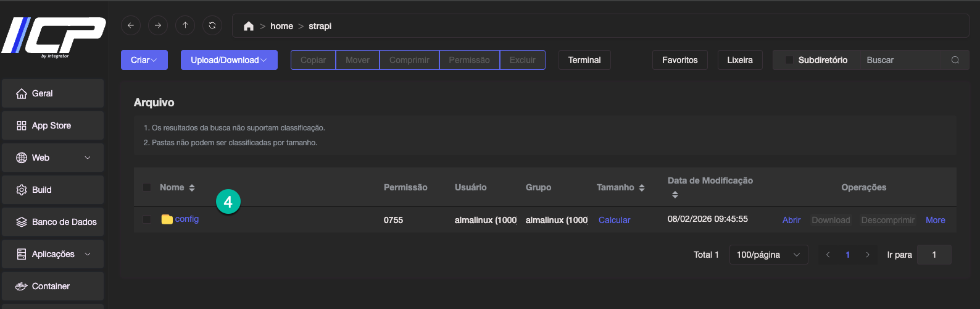Sort files by Nome column arrows
The height and width of the screenshot is (309, 980).
point(192,188)
